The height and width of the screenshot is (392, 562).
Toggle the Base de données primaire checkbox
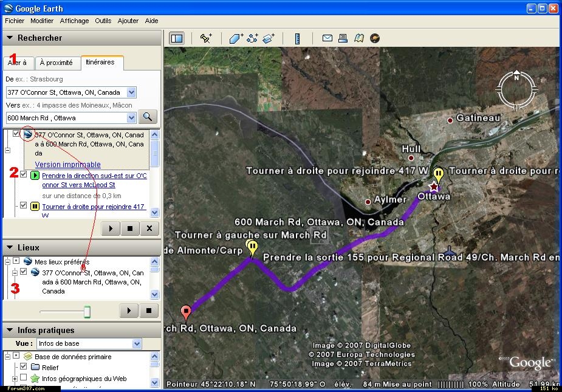[16, 356]
